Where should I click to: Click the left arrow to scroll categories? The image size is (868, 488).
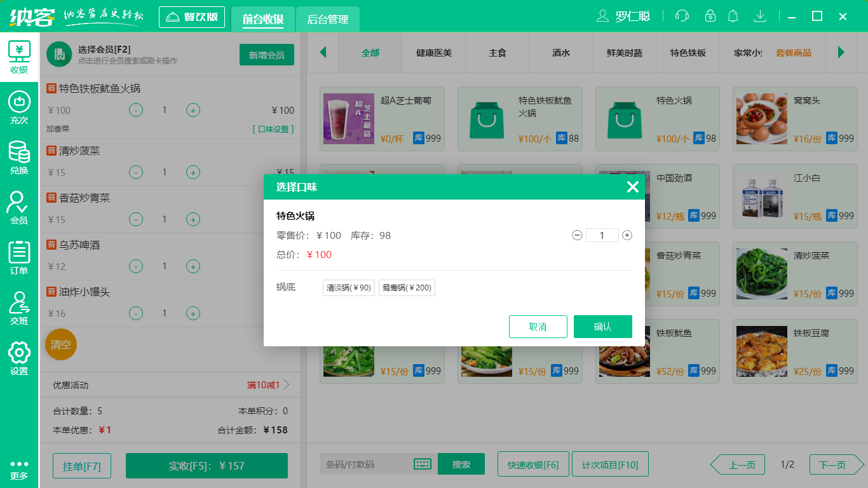tap(323, 53)
